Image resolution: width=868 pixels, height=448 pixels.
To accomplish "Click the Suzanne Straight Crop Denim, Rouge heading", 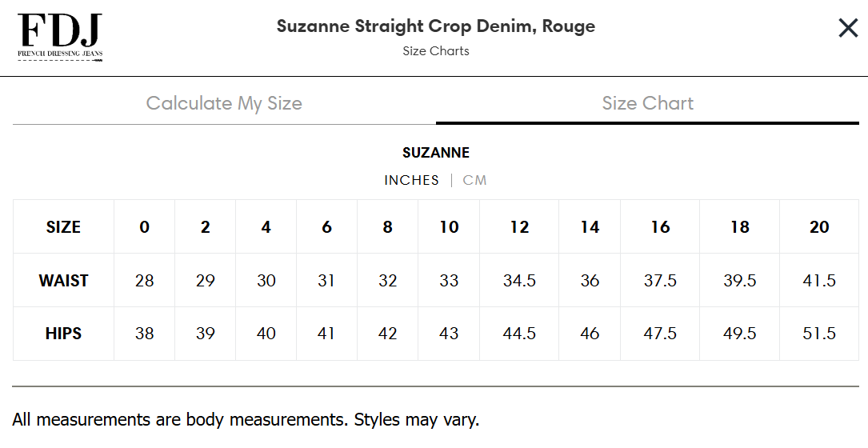I will pyautogui.click(x=436, y=26).
